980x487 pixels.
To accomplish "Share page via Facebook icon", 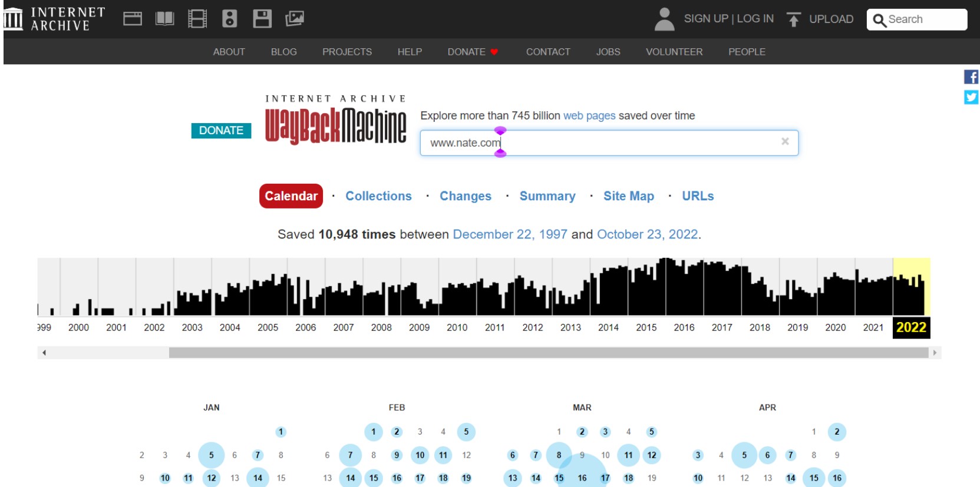I will point(971,77).
